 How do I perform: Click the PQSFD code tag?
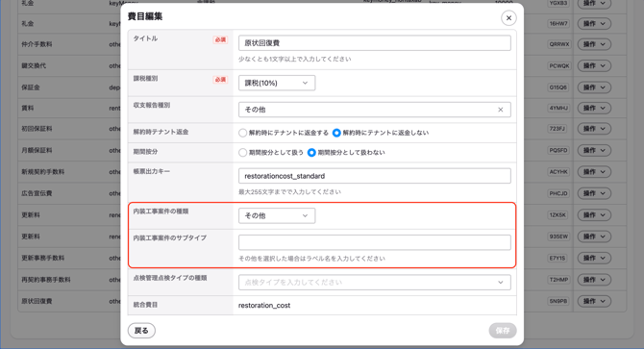click(x=558, y=150)
